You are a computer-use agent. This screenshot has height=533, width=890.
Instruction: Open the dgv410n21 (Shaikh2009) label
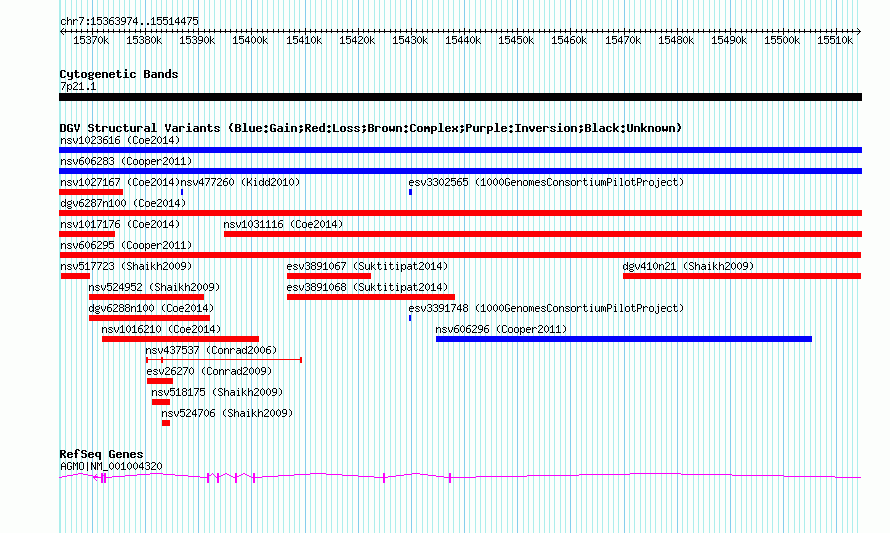(688, 266)
